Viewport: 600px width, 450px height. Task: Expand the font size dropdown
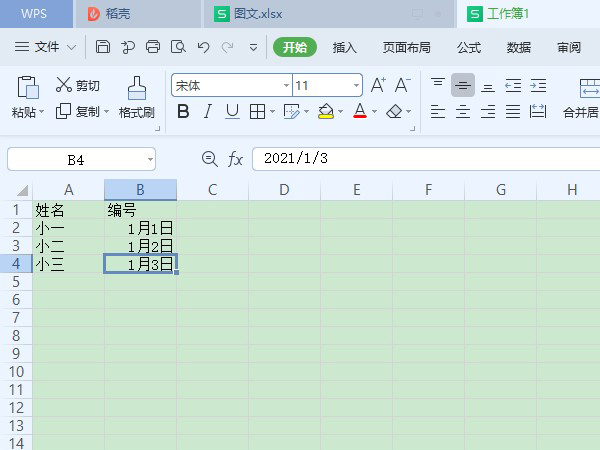point(356,86)
